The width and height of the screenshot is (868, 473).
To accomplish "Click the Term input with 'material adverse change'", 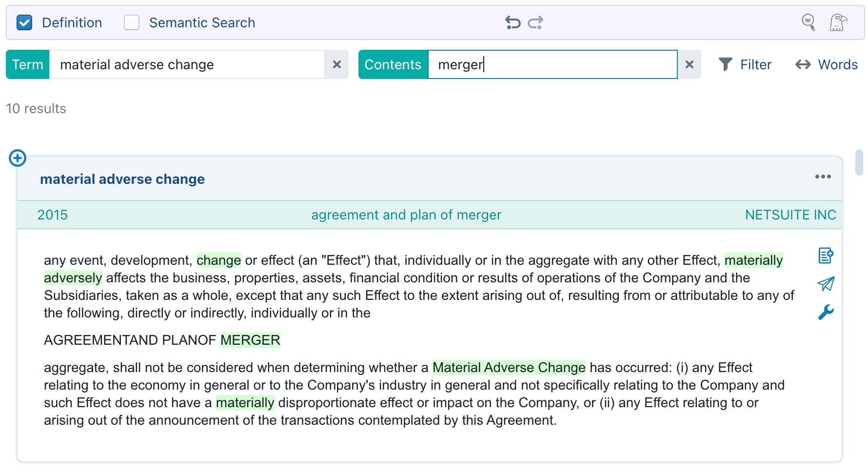I will tap(187, 64).
